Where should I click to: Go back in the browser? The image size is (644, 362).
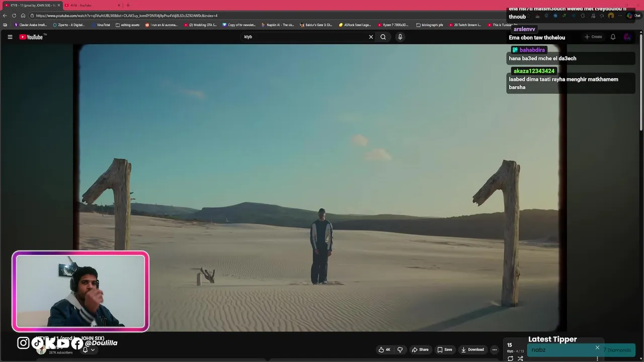coord(5,16)
